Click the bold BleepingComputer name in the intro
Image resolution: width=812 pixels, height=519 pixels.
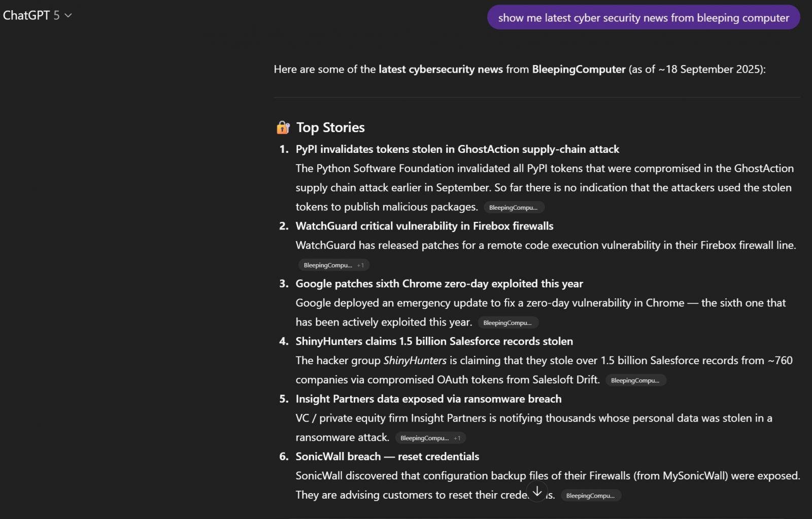point(579,70)
